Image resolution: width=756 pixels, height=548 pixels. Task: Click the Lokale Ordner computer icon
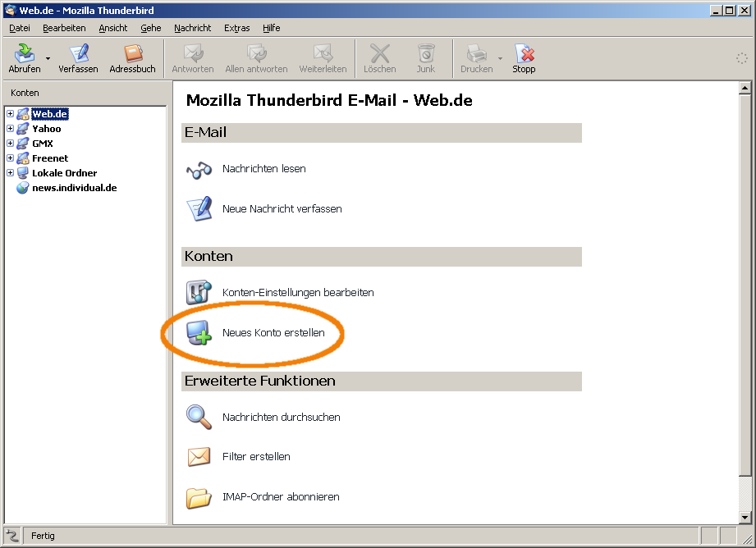pos(23,173)
